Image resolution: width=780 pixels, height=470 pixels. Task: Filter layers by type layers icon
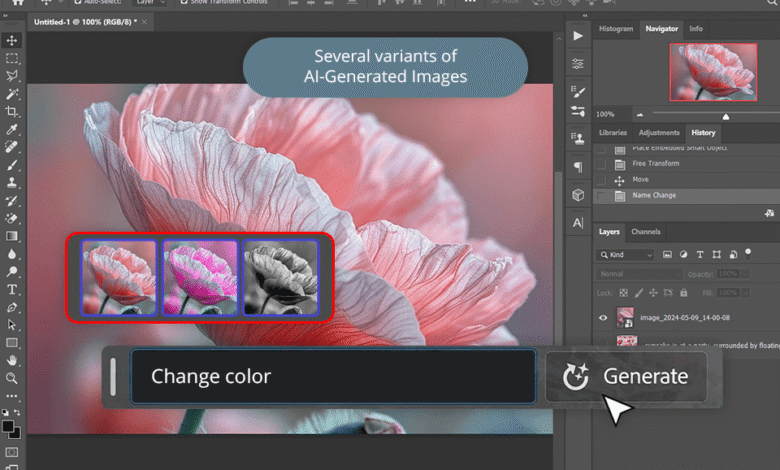pyautogui.click(x=701, y=255)
